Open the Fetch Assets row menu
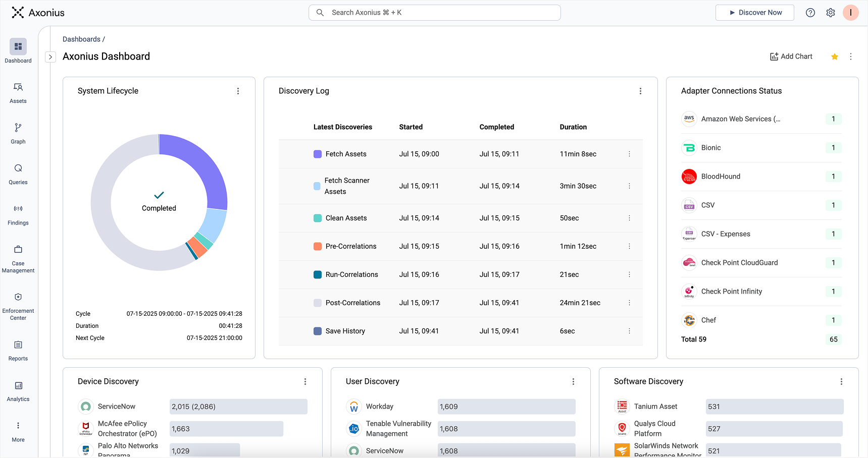868x458 pixels. point(630,154)
